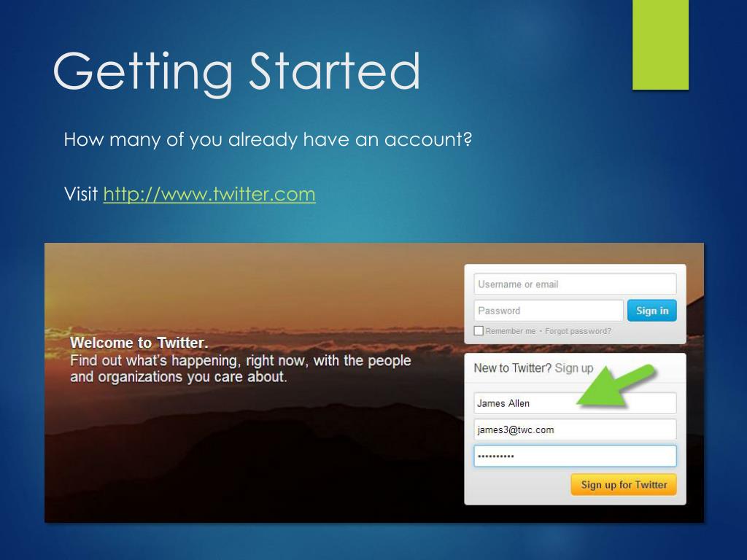Viewport: 747px width, 560px height.
Task: Focus the sign-up password field with dots
Action: coord(575,456)
